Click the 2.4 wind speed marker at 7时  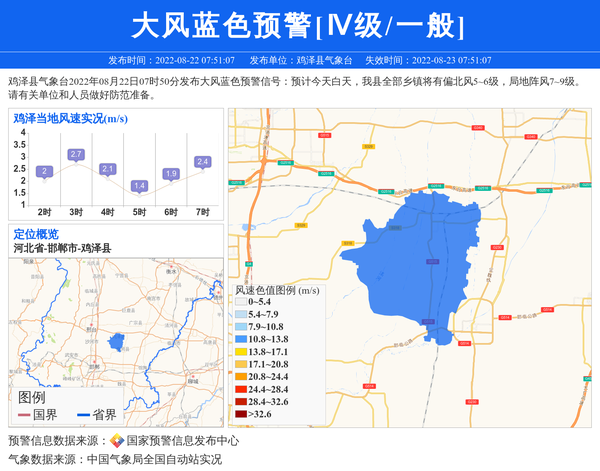[203, 162]
